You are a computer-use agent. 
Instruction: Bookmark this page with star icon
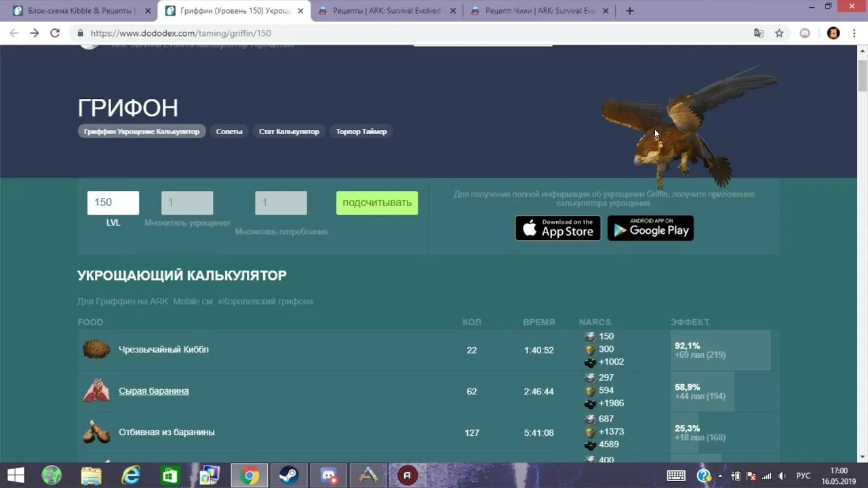click(779, 33)
